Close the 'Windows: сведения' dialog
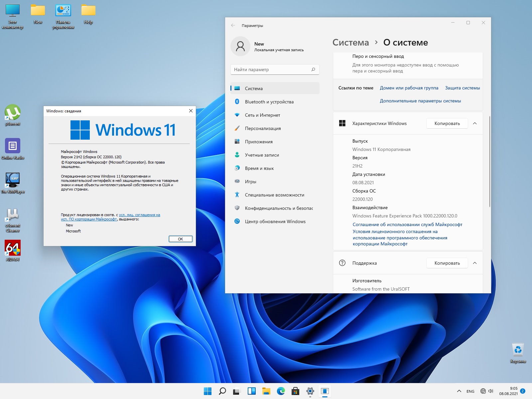 tap(191, 111)
